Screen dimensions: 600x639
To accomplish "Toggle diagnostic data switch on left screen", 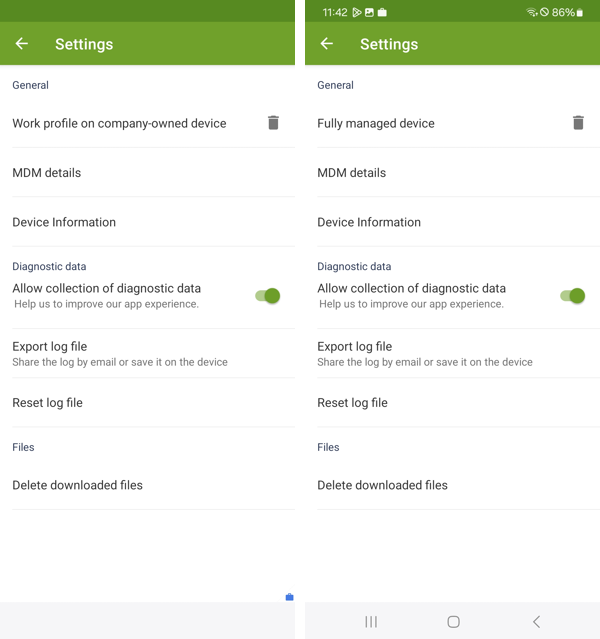I will point(268,296).
